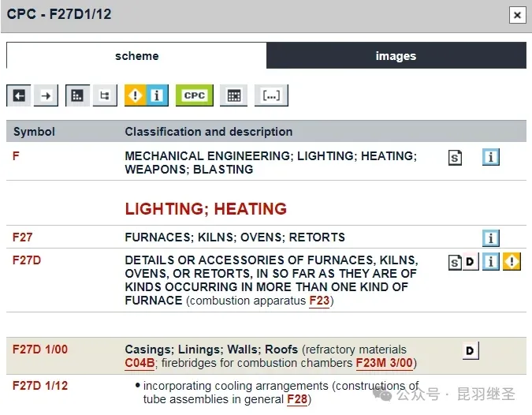
Task: Toggle the blue info toolbar button
Action: click(x=157, y=95)
